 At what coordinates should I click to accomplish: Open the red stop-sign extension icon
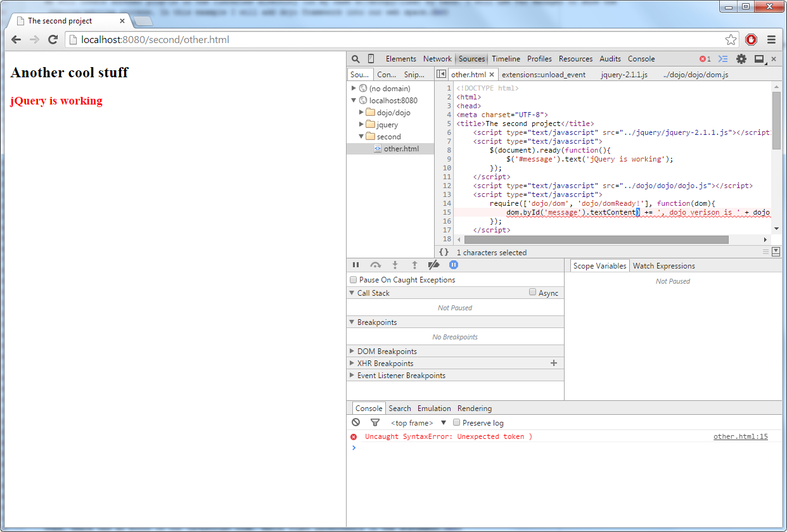[752, 39]
